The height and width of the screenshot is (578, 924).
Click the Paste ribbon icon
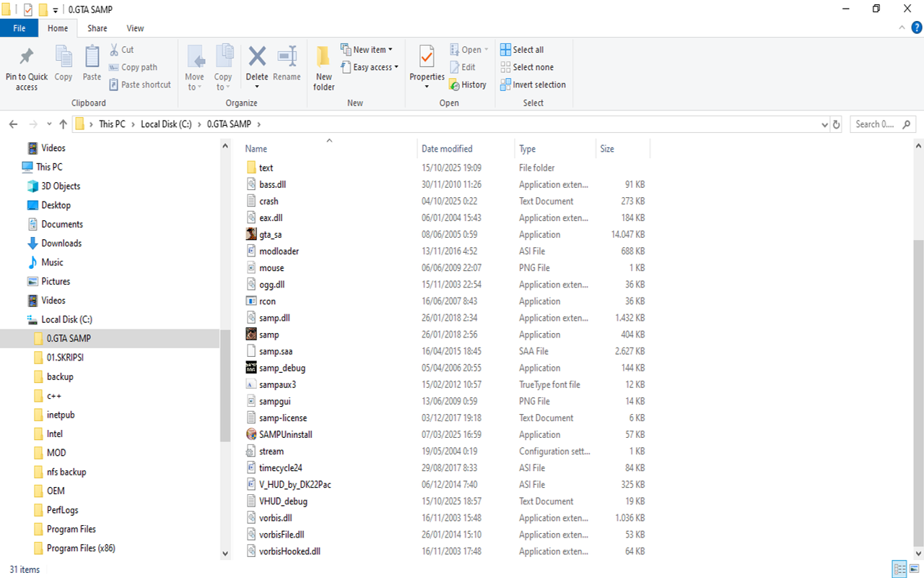point(92,64)
